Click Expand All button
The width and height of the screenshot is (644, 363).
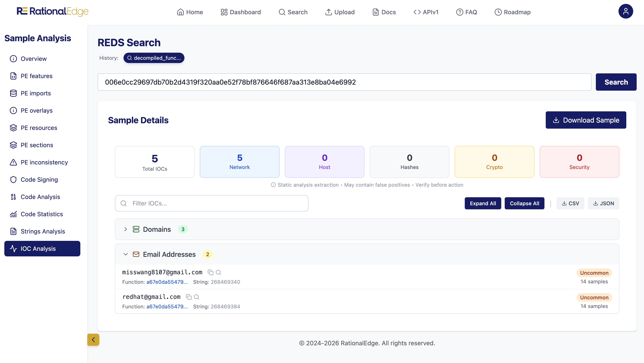pos(483,203)
